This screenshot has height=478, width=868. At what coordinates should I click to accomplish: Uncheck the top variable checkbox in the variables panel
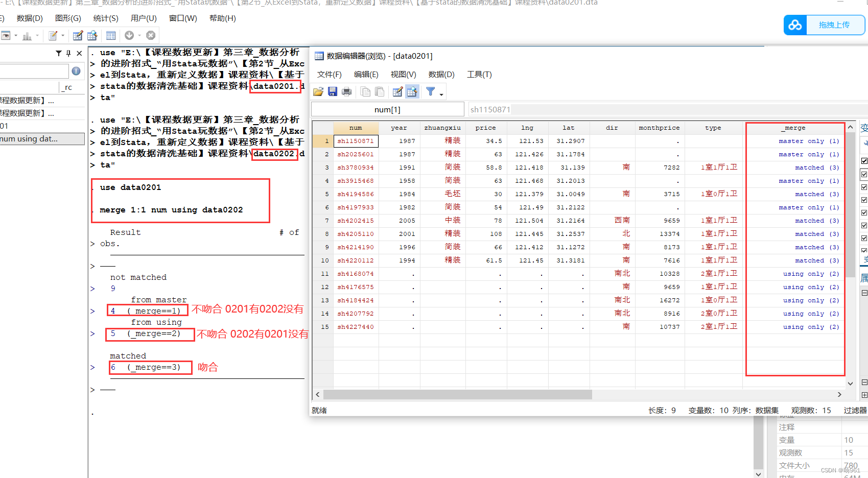pos(864,160)
